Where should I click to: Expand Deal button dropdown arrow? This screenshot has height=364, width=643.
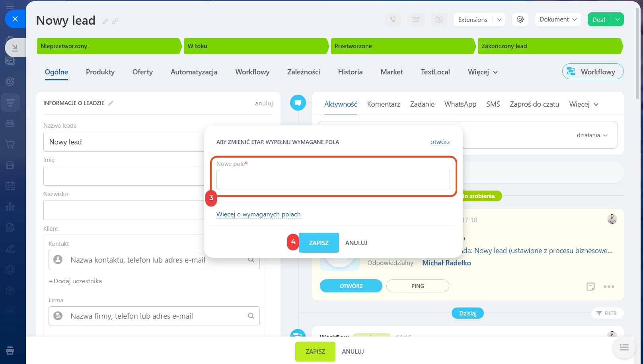(x=617, y=19)
